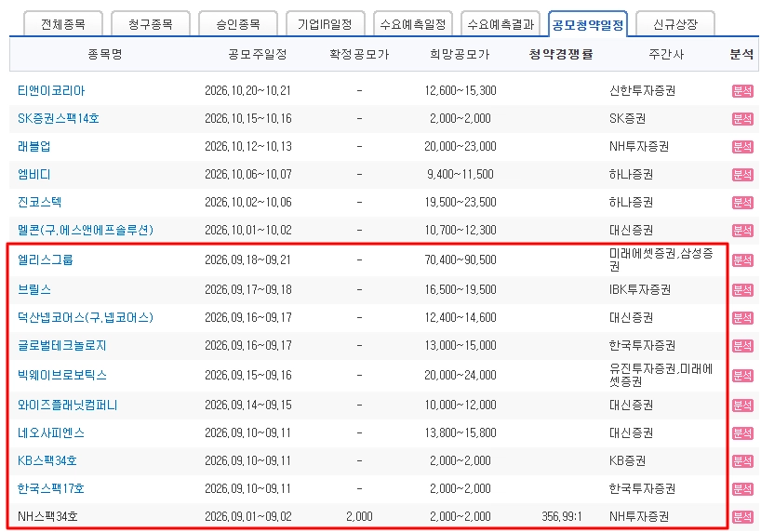Click the 2026.10.20~10.21 date cell
Screen dimensions: 761x532
(248, 91)
